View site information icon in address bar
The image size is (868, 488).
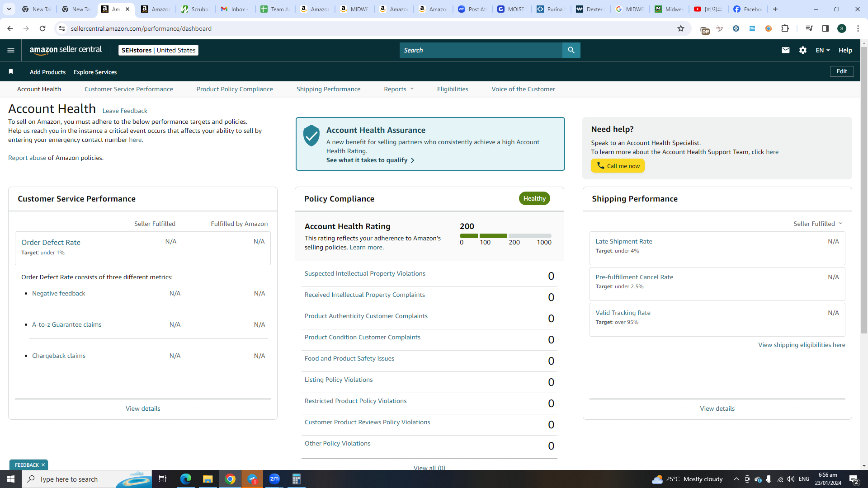tap(62, 28)
